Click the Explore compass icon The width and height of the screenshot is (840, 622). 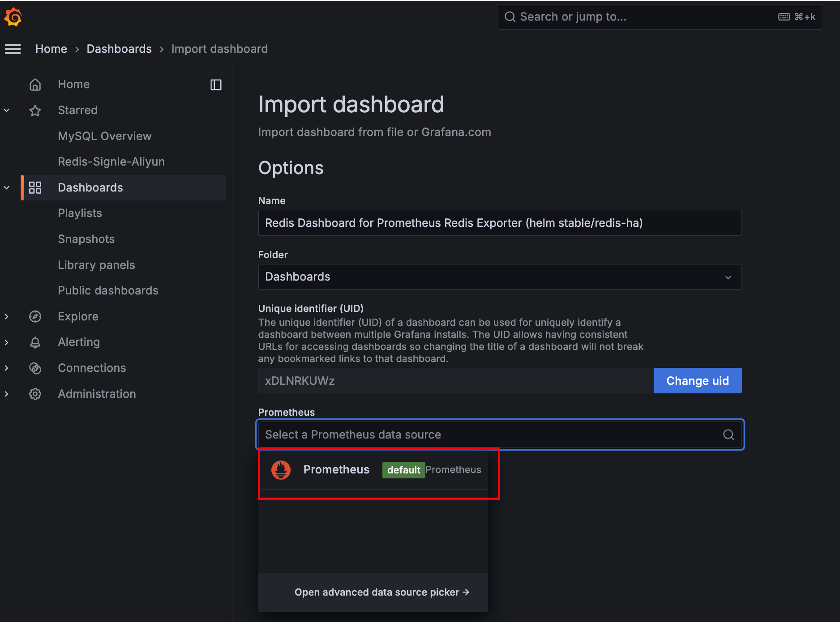click(x=35, y=316)
